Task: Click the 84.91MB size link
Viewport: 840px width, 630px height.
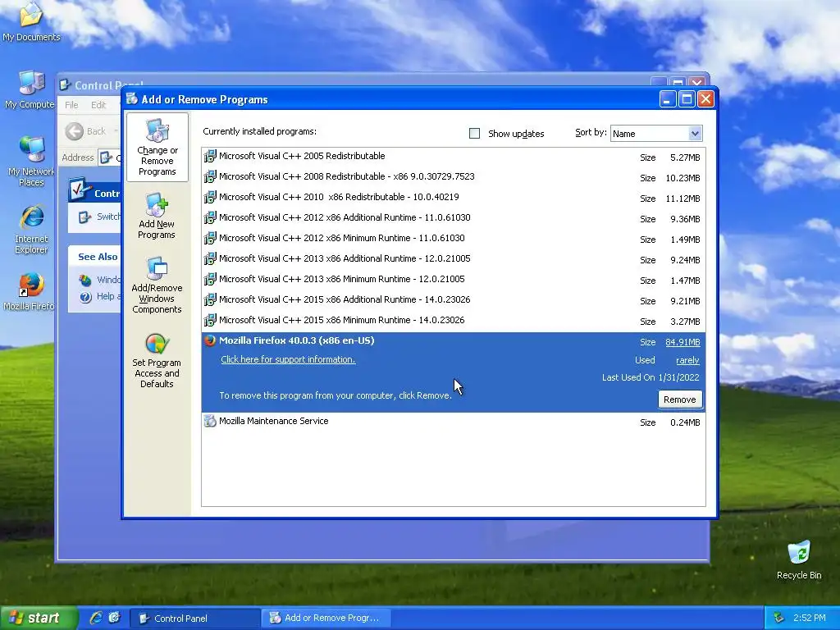Action: pos(682,342)
